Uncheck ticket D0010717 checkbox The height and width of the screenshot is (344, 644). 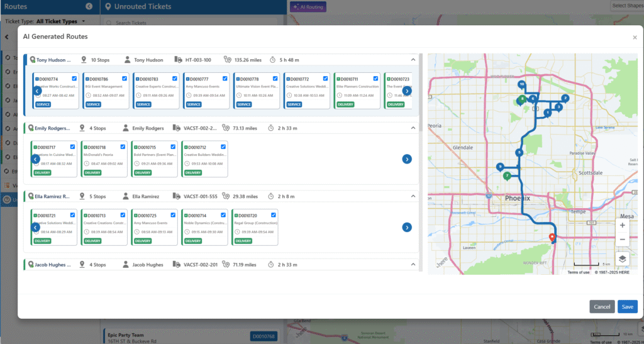pyautogui.click(x=72, y=147)
